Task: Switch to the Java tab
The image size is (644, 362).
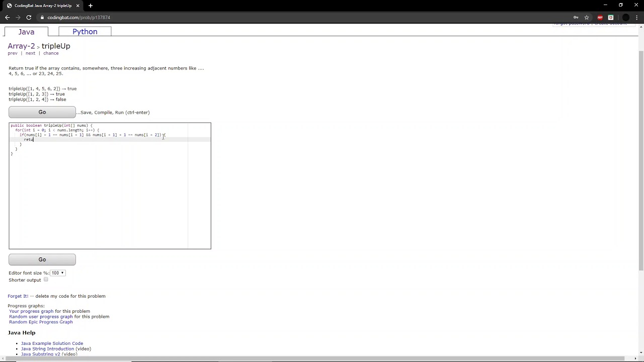Action: tap(26, 32)
